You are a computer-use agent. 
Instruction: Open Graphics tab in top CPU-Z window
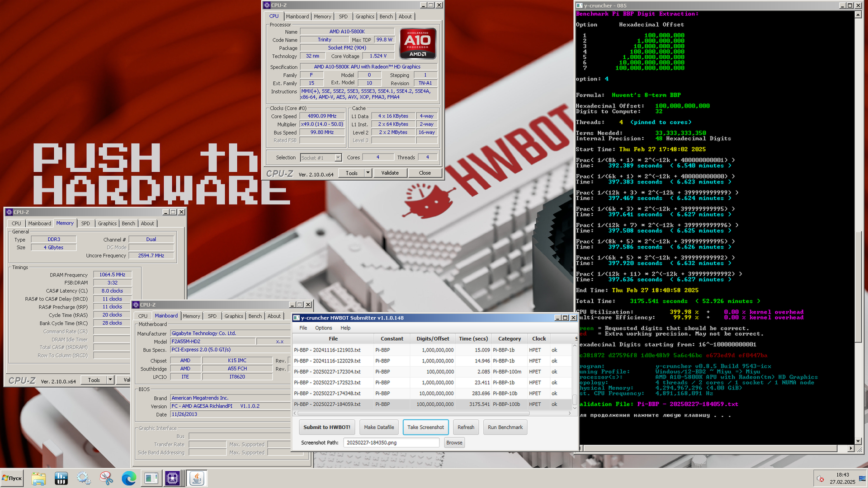[365, 16]
